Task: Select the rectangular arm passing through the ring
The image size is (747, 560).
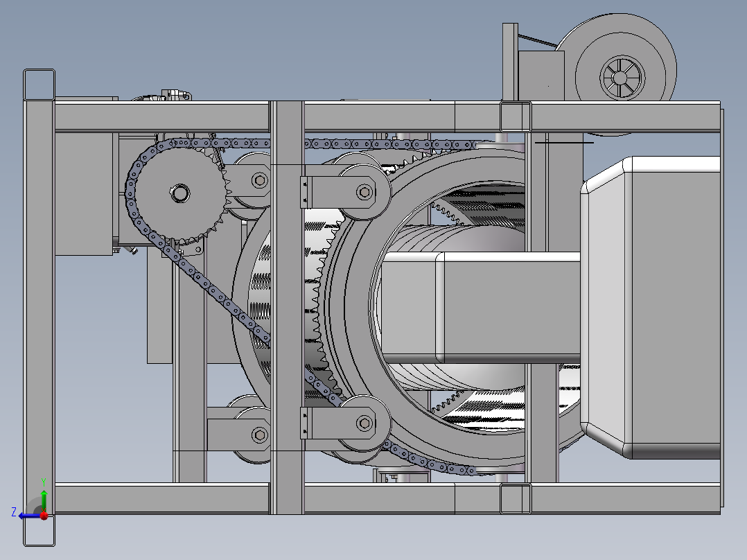Action: (x=481, y=308)
